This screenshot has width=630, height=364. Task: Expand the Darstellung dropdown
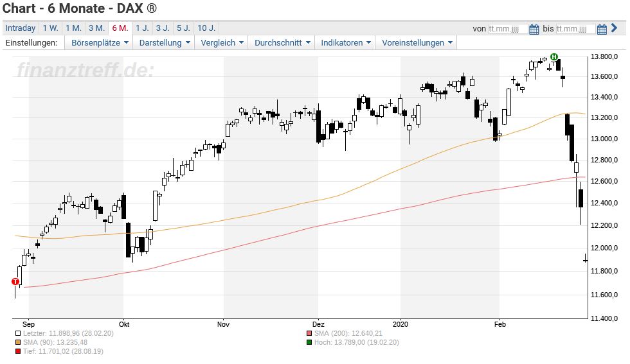click(165, 42)
